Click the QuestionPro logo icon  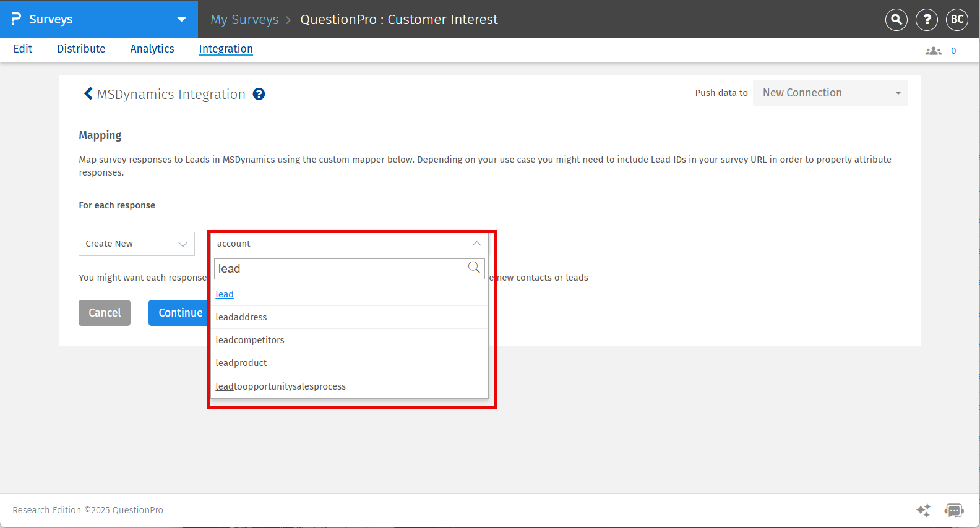[16, 19]
